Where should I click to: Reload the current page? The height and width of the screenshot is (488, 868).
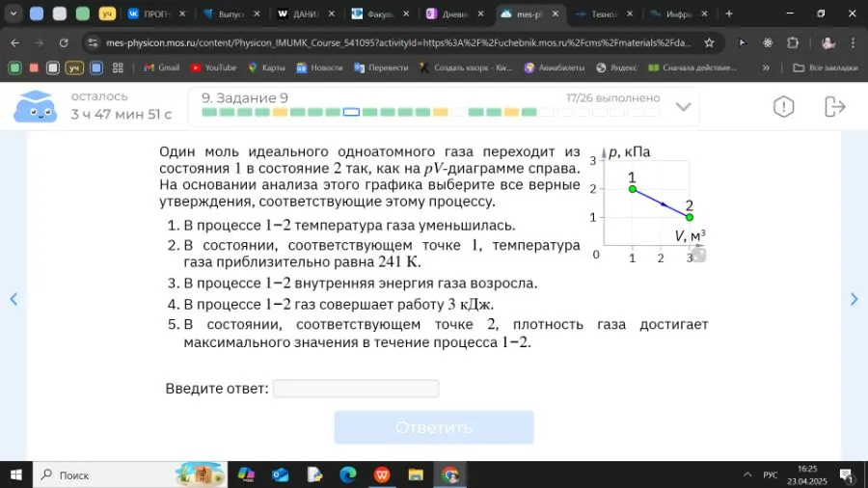(64, 42)
